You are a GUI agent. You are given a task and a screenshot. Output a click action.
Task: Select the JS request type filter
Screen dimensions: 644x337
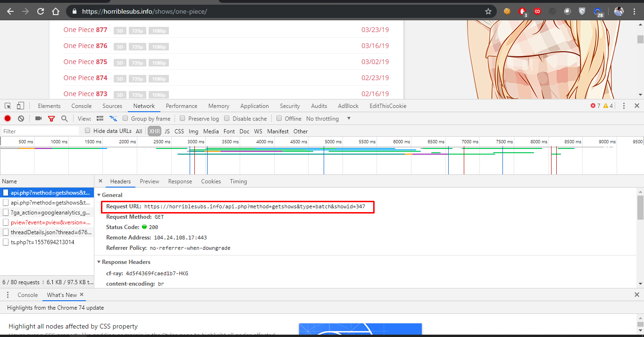[167, 132]
